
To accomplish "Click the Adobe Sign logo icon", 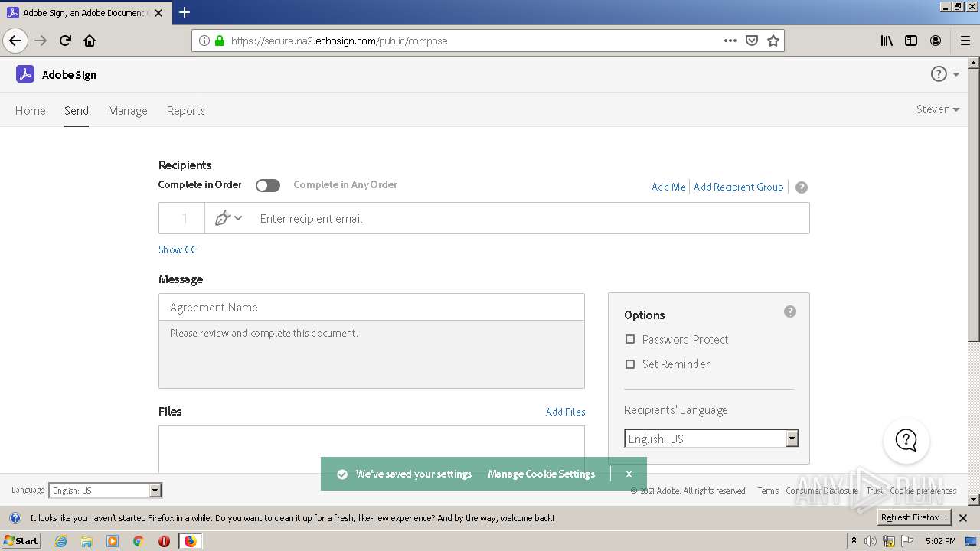I will [25, 74].
